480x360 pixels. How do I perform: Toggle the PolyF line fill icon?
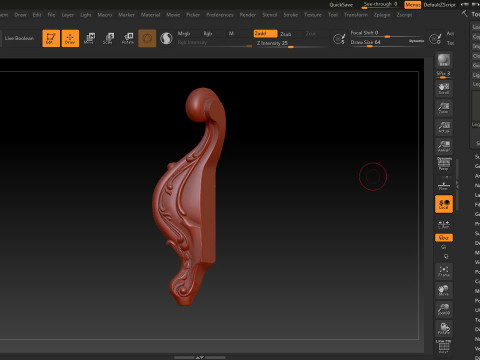[x=444, y=346]
